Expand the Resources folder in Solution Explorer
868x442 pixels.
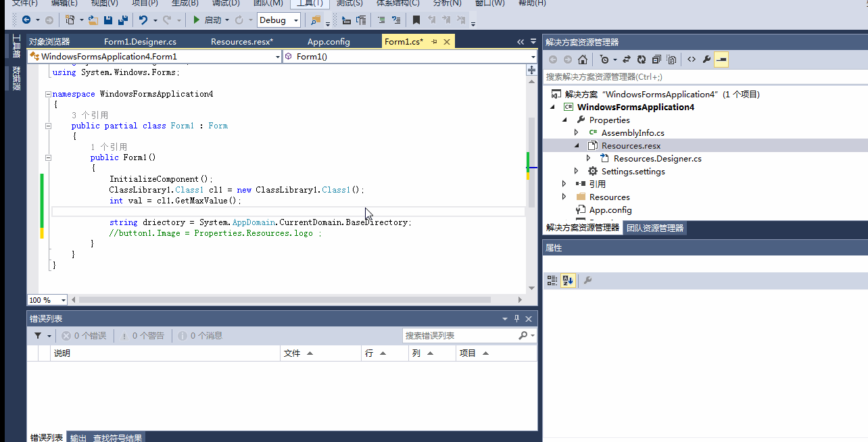coord(564,197)
